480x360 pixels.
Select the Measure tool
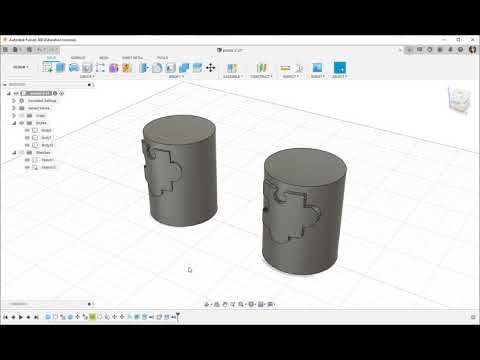[x=285, y=68]
